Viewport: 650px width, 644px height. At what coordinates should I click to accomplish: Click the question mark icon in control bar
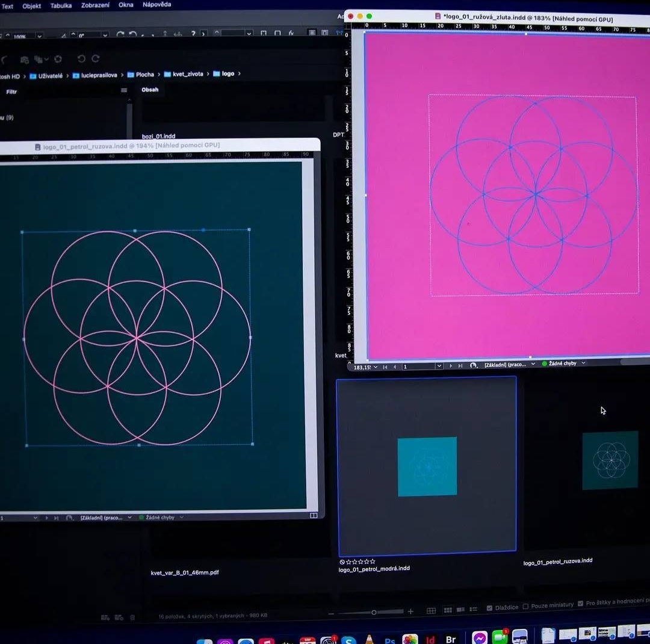tap(193, 33)
